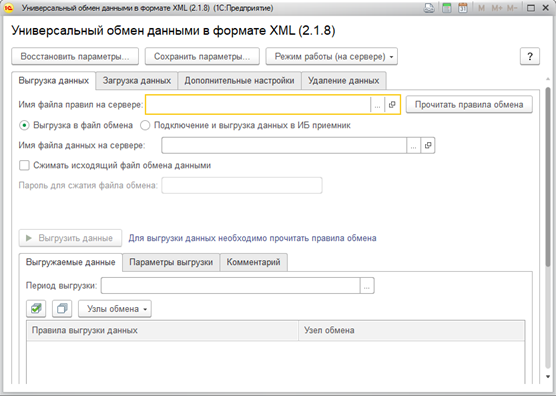Open the calendar icon in title bar
The height and width of the screenshot is (396, 556).
463,8
